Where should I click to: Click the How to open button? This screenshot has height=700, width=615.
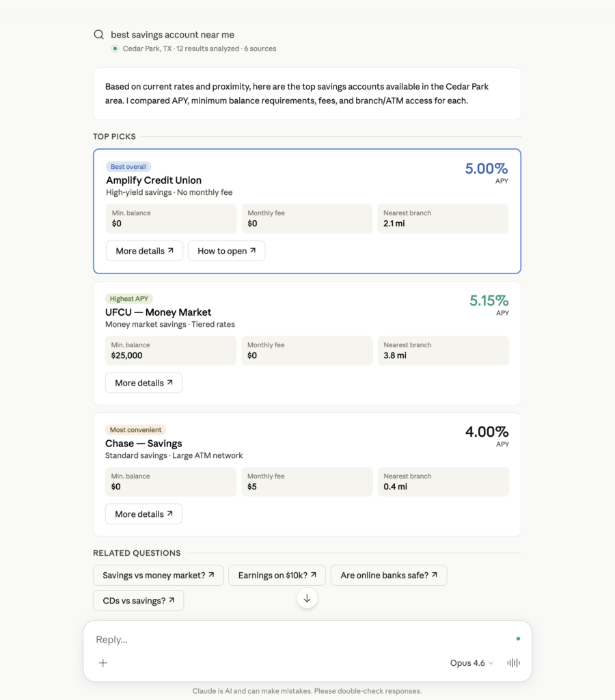tap(227, 251)
